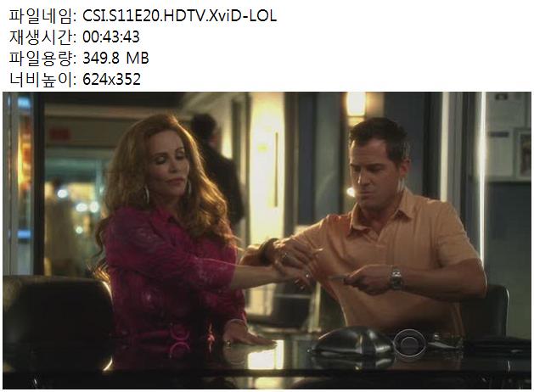Click the 파일네임 label

tap(42, 15)
